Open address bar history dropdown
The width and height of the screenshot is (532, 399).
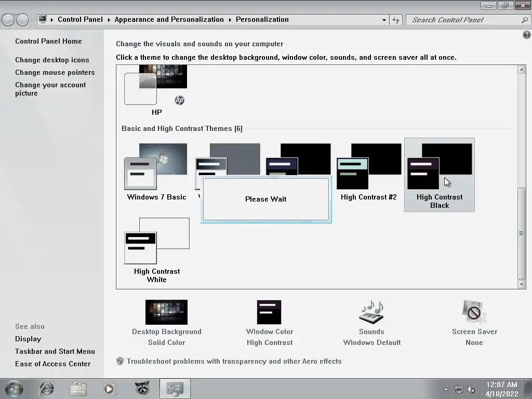tap(384, 20)
